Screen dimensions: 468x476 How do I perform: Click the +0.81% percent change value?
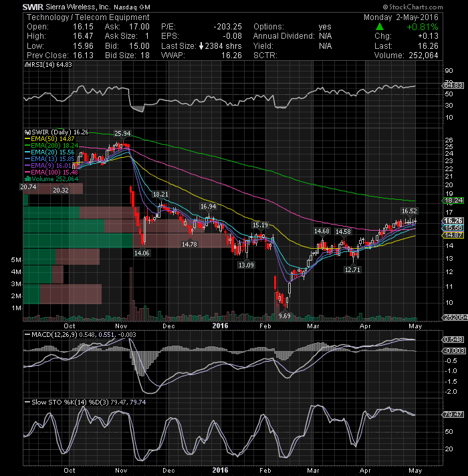(x=423, y=27)
